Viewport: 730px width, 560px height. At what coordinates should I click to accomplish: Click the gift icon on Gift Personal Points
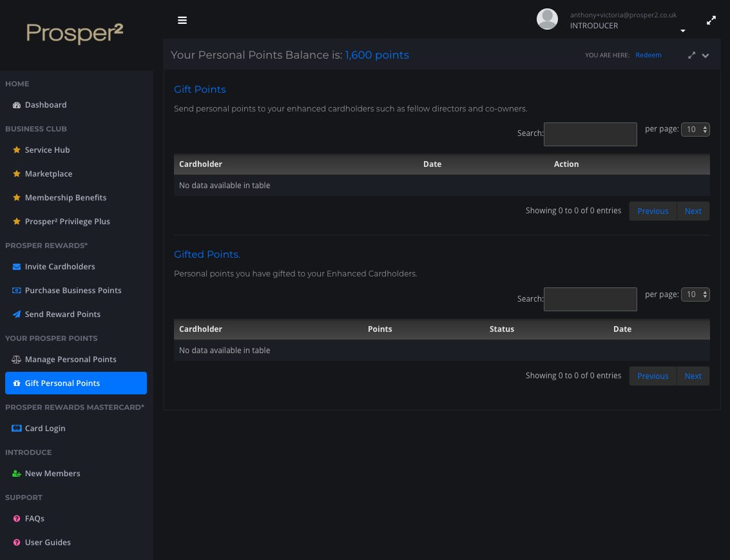16,383
